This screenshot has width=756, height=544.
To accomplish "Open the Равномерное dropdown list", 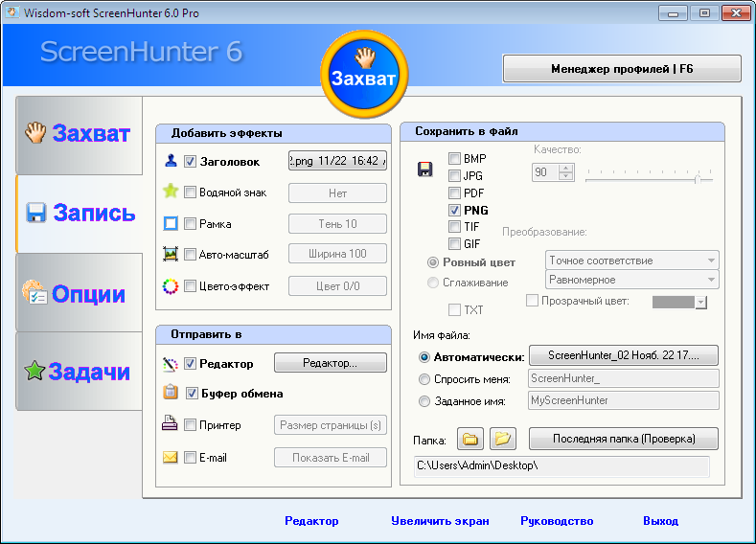I will [710, 280].
